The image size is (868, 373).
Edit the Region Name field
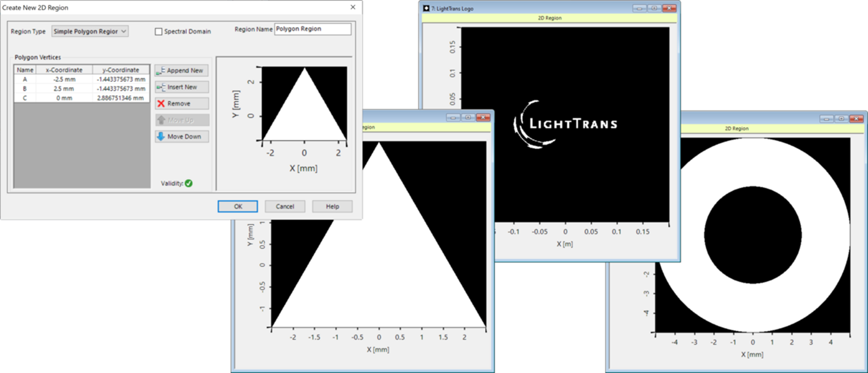(312, 29)
